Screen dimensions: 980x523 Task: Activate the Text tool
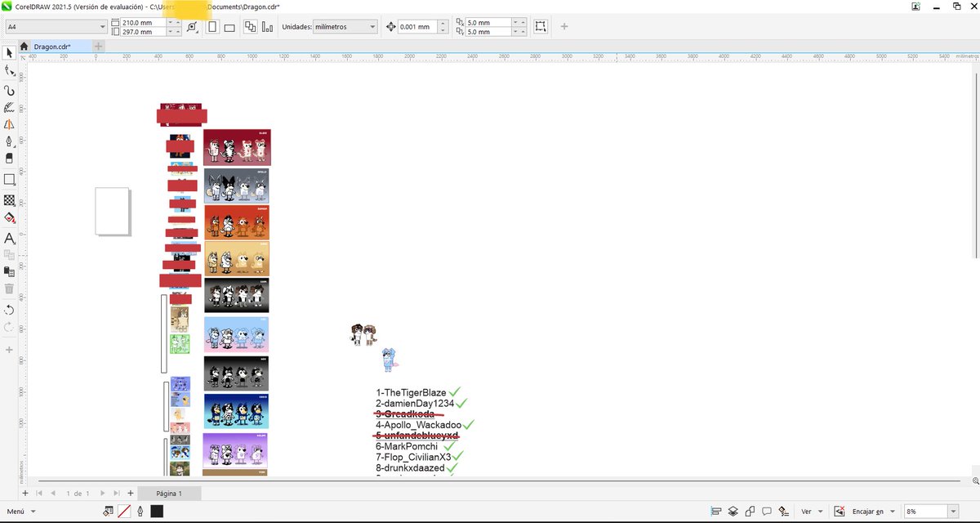click(9, 239)
